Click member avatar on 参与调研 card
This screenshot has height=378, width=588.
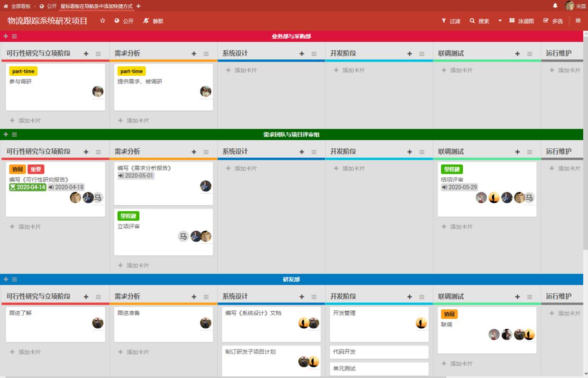click(x=98, y=91)
